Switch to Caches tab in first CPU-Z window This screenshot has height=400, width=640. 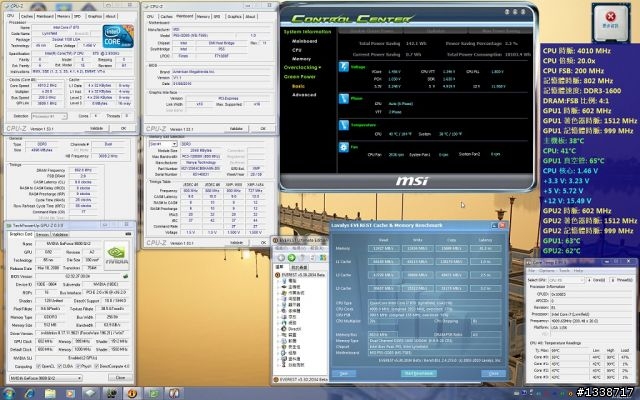[27, 16]
